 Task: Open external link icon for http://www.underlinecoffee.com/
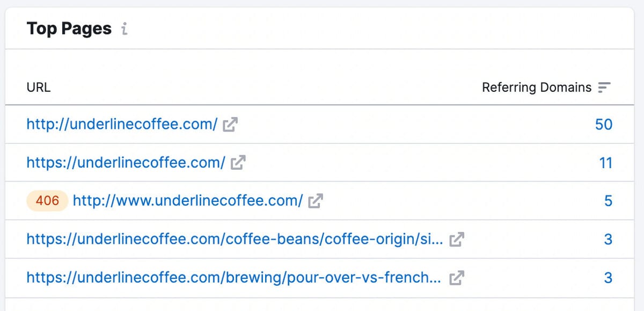coord(316,201)
